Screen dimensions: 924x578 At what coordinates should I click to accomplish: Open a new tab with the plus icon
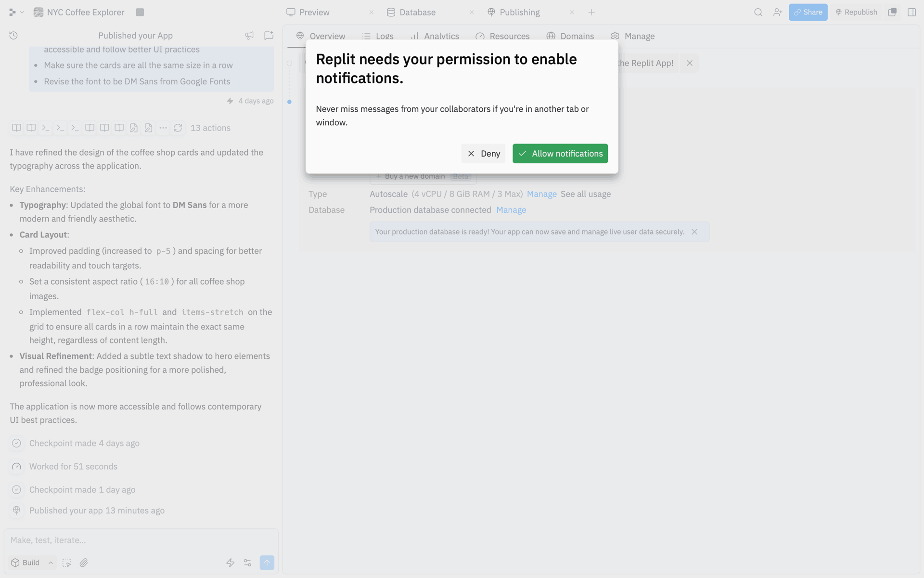pos(591,12)
